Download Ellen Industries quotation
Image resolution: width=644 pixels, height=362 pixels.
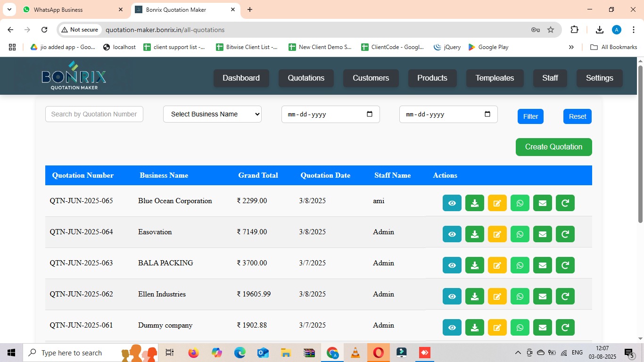(475, 296)
